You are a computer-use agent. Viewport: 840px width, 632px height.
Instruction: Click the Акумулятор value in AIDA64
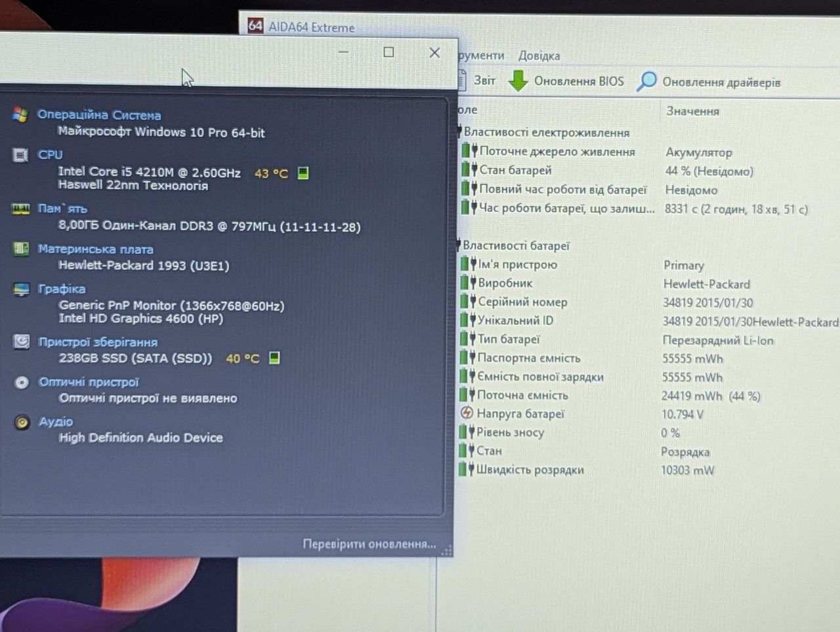[699, 152]
